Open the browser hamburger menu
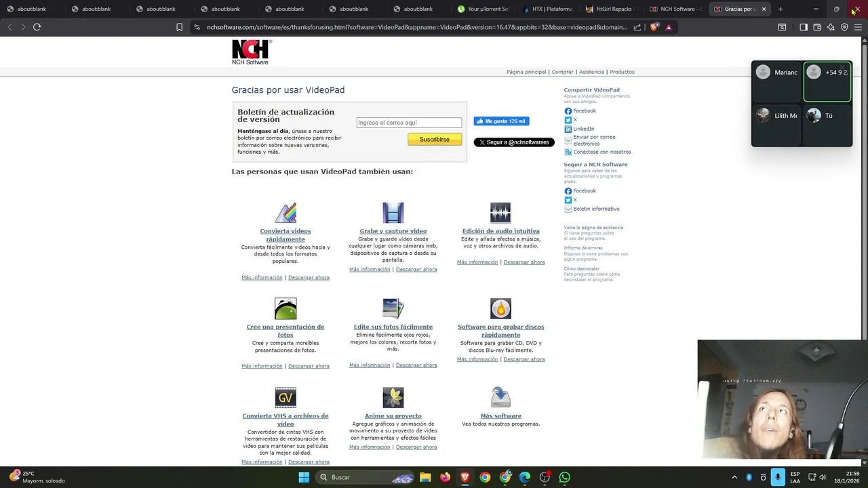Viewport: 868px width, 488px height. [x=858, y=27]
